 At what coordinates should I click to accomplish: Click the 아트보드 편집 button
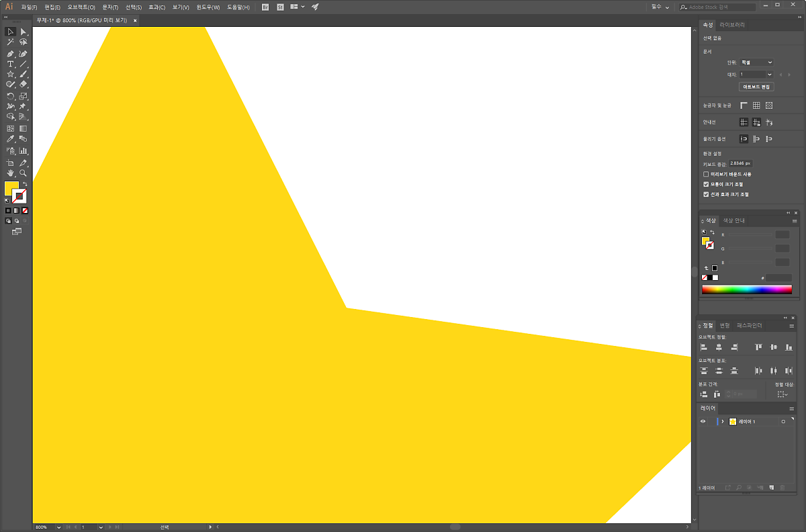pyautogui.click(x=756, y=87)
